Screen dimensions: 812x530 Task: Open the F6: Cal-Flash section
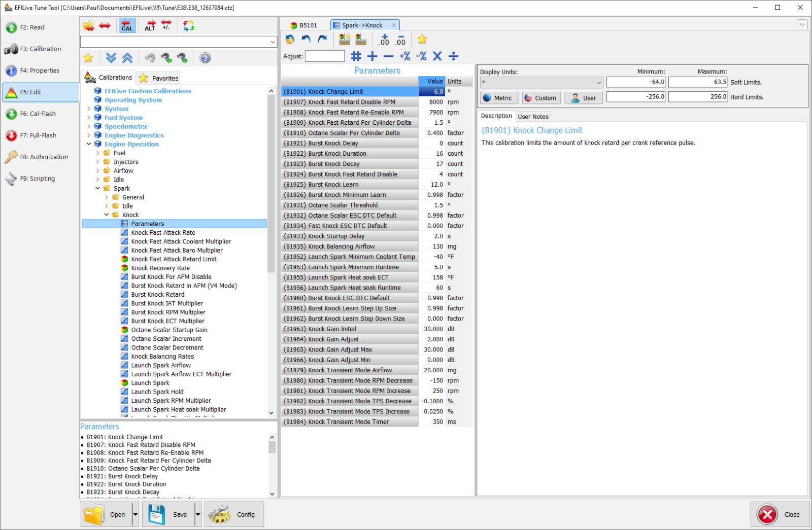pyautogui.click(x=41, y=114)
